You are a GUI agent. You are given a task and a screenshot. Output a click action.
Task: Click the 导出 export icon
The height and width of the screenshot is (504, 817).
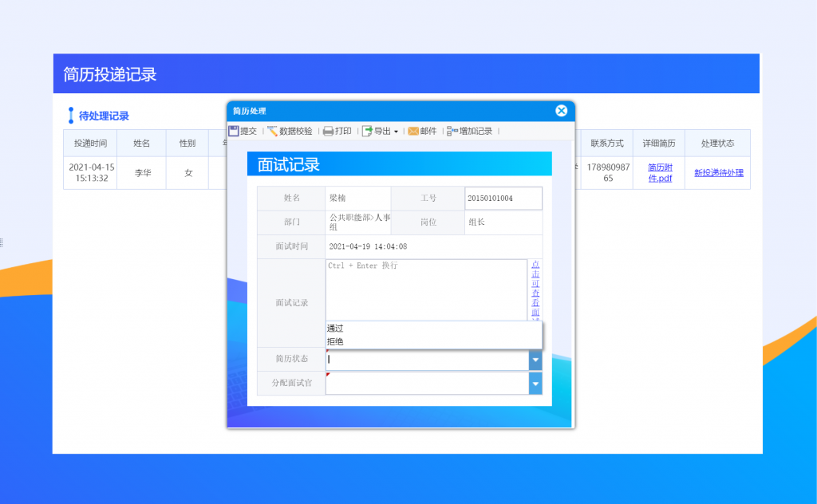pos(367,131)
